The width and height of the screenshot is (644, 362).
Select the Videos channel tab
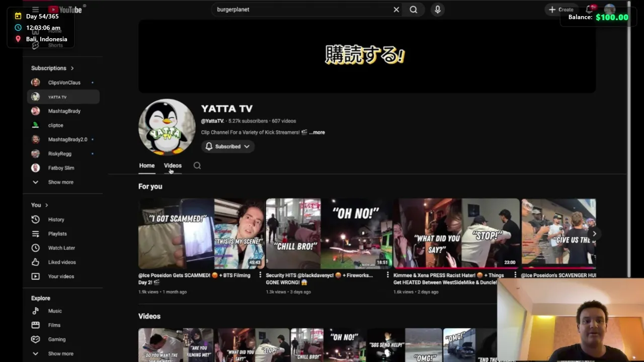[x=173, y=165]
